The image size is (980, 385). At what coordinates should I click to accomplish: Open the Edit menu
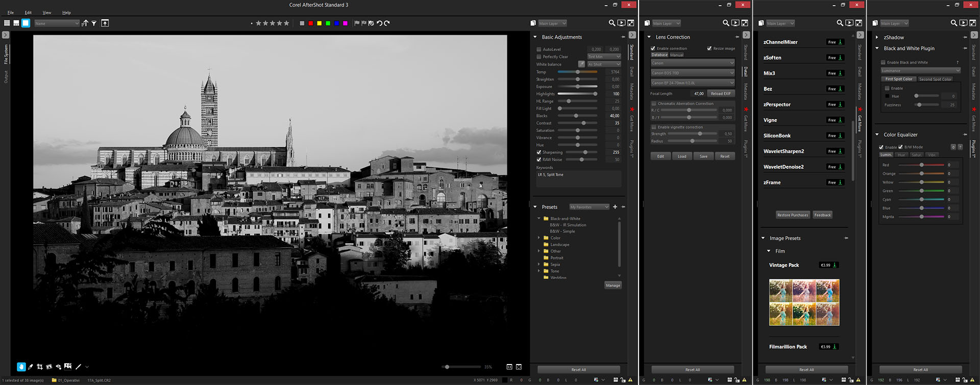[x=28, y=12]
